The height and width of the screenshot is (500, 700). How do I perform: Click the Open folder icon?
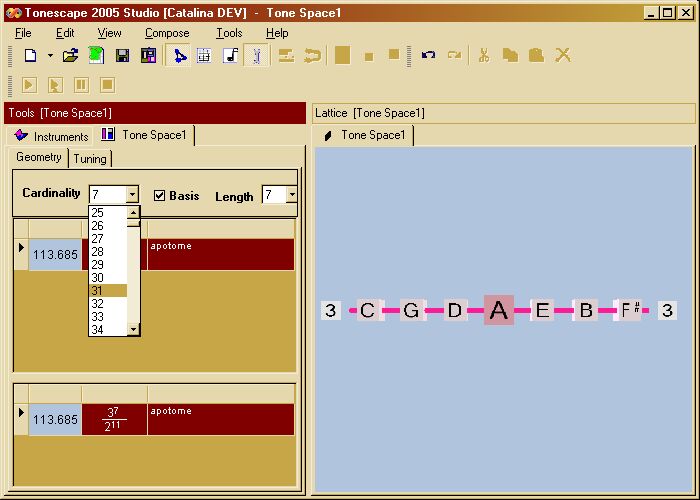[70, 55]
